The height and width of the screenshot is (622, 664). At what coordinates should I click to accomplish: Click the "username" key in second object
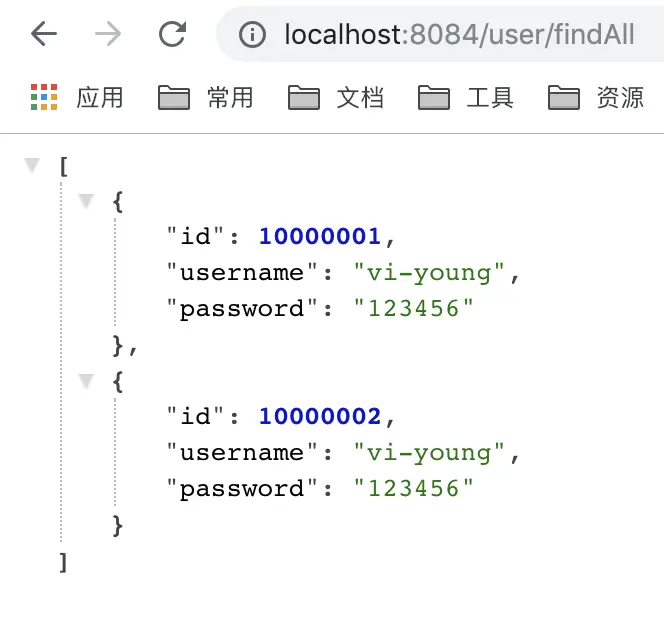pyautogui.click(x=242, y=453)
